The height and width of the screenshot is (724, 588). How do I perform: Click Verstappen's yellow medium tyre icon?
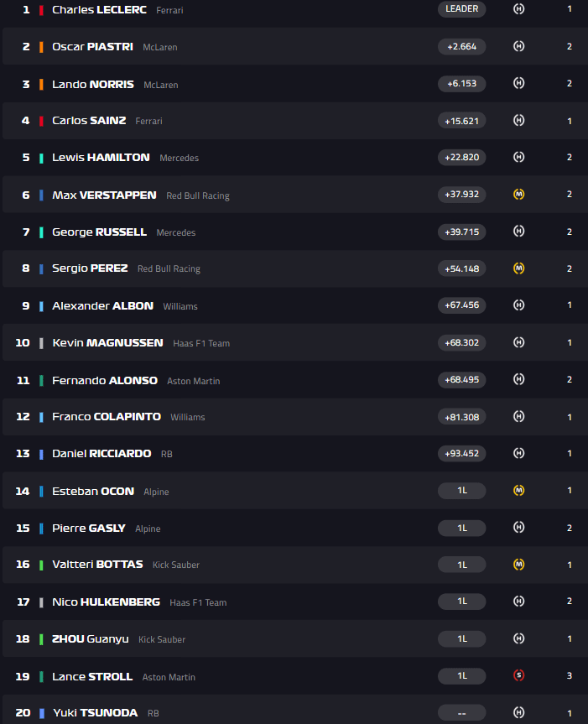pyautogui.click(x=518, y=195)
